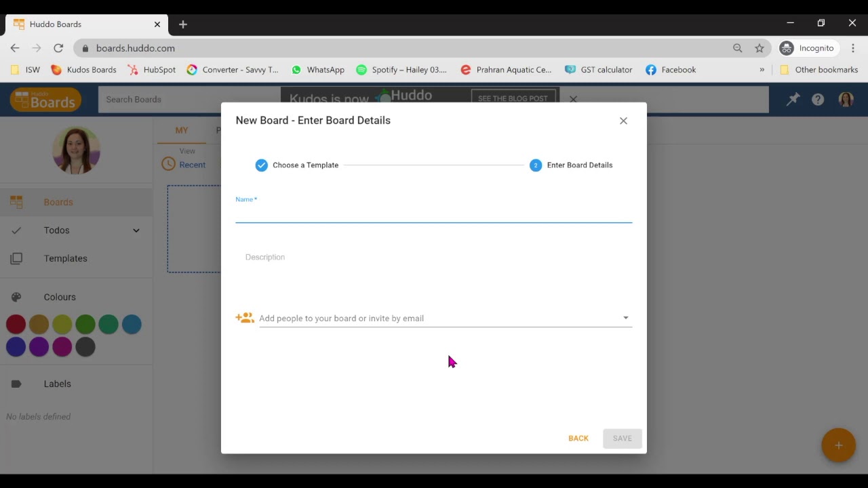The height and width of the screenshot is (488, 868).
Task: Select the olive yellow colour swatch
Action: point(62,324)
